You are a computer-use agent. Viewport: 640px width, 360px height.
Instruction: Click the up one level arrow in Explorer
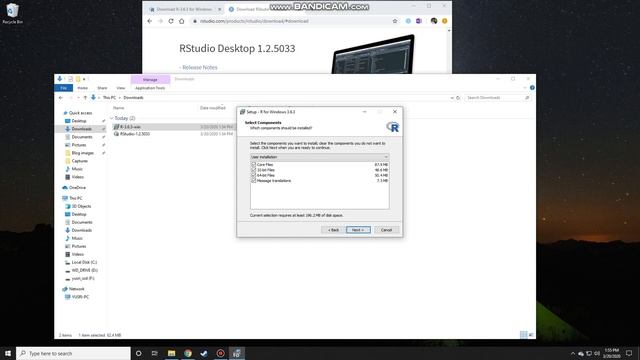85,98
